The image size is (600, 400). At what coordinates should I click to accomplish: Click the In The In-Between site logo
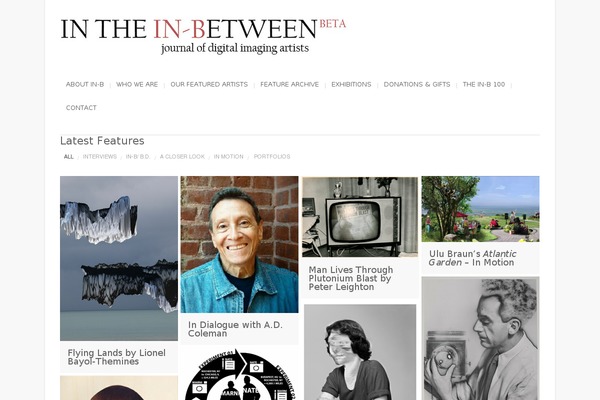[x=203, y=36]
